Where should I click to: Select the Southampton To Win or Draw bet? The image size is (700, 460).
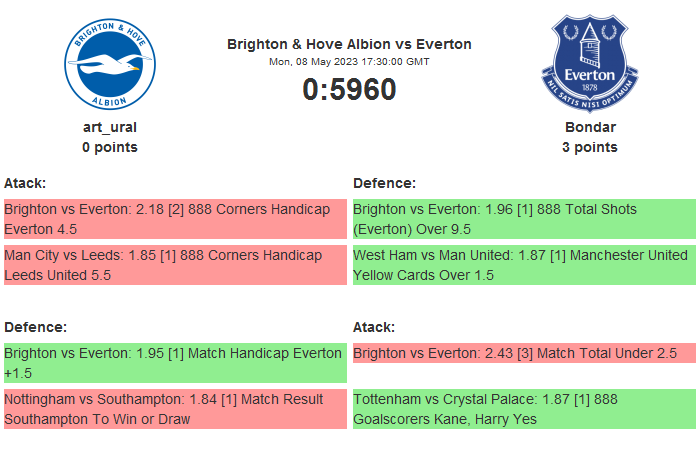point(175,409)
